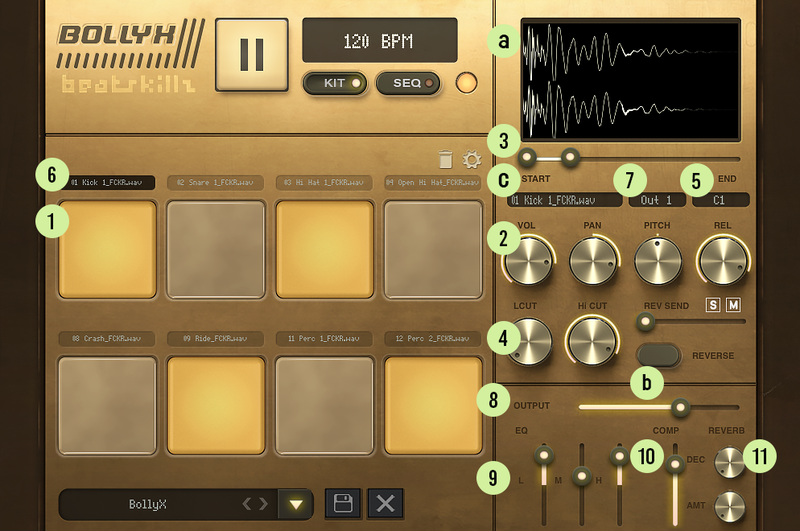This screenshot has width=800, height=531.
Task: Click the trash can delete icon
Action: pyautogui.click(x=446, y=159)
